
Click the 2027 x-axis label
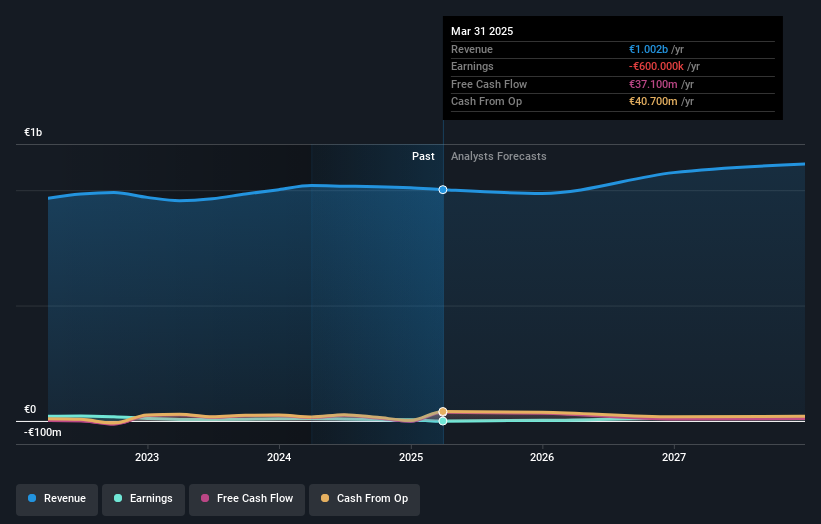tap(674, 457)
